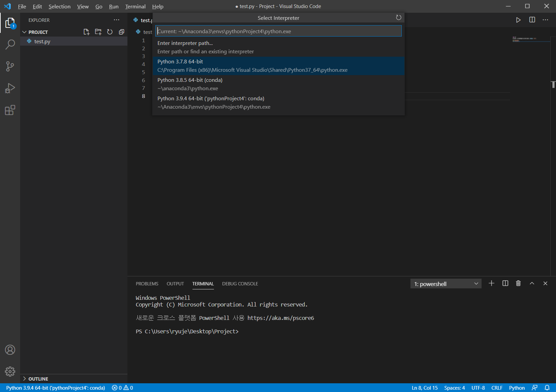Click Python 3.9.4 interpreter in status bar
The height and width of the screenshot is (392, 556).
[56, 388]
